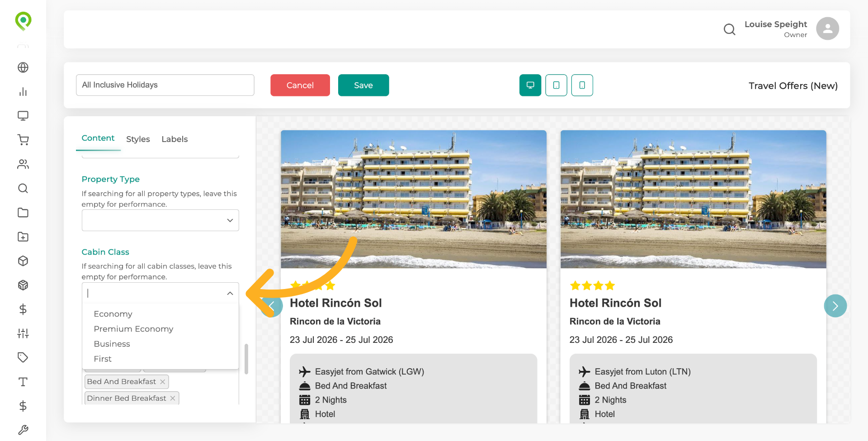Viewport: 868px width, 441px height.
Task: Go to the next hotel offer slide
Action: (x=835, y=306)
